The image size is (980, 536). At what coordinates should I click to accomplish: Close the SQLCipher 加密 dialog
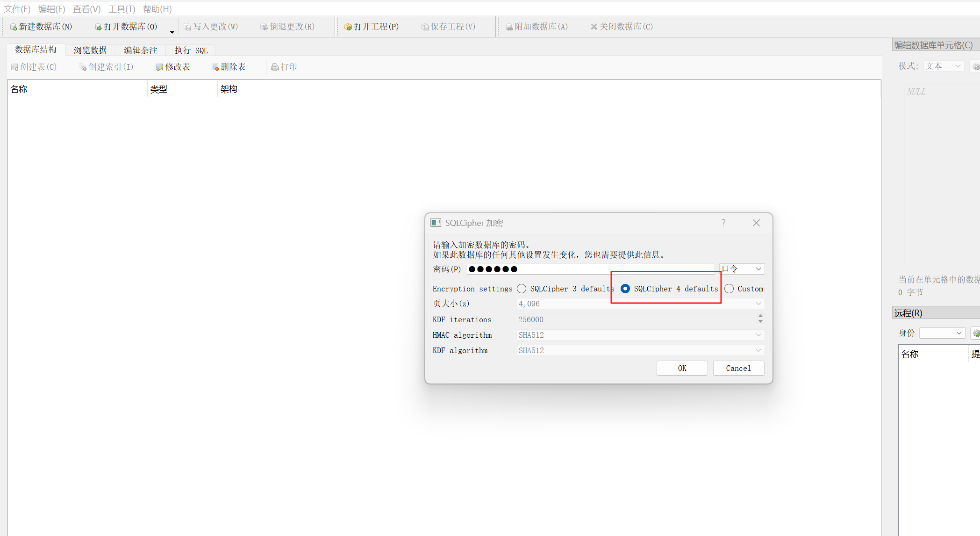[x=756, y=223]
